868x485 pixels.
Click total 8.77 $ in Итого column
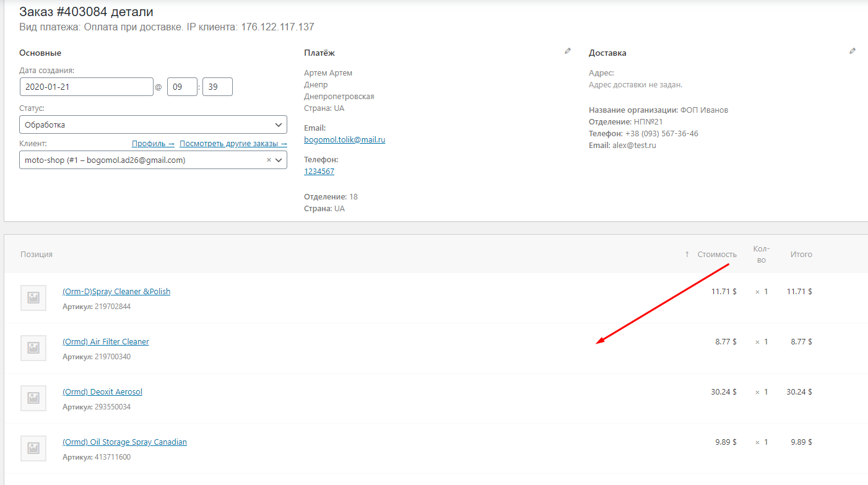pyautogui.click(x=802, y=341)
